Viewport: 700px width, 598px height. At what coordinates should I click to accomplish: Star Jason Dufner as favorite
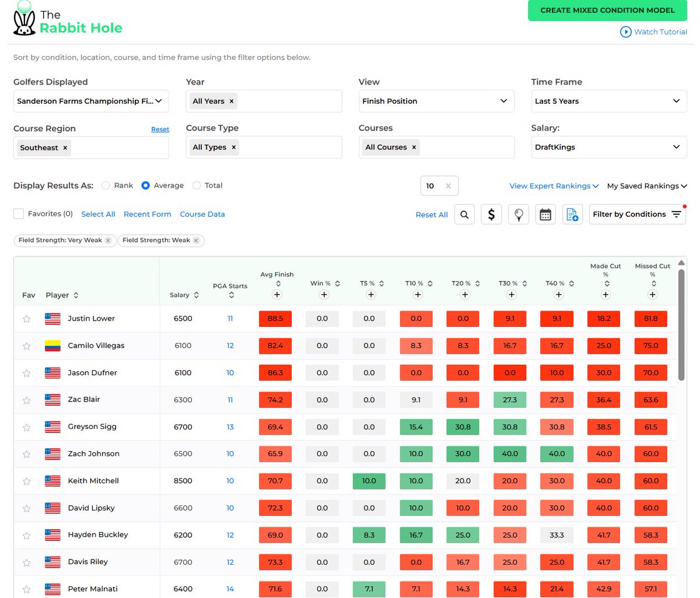[26, 373]
